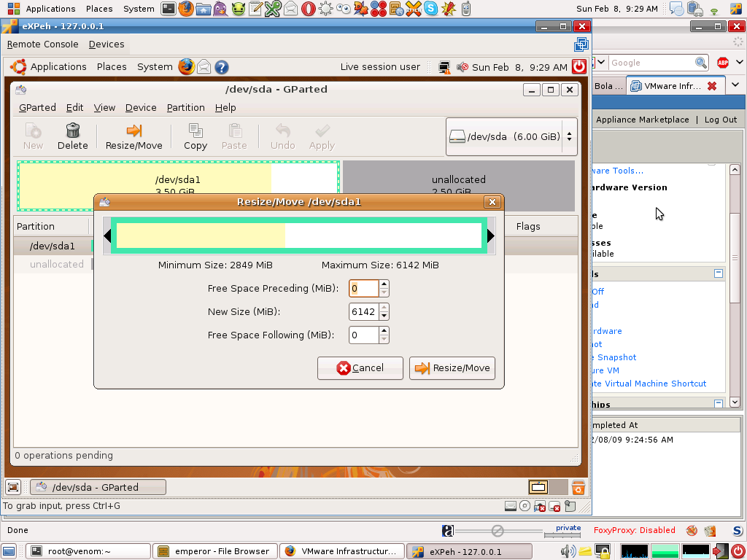Screen dimensions: 747x560
Task: Switch to emperor - File Browser taskbar button
Action: coord(215,551)
